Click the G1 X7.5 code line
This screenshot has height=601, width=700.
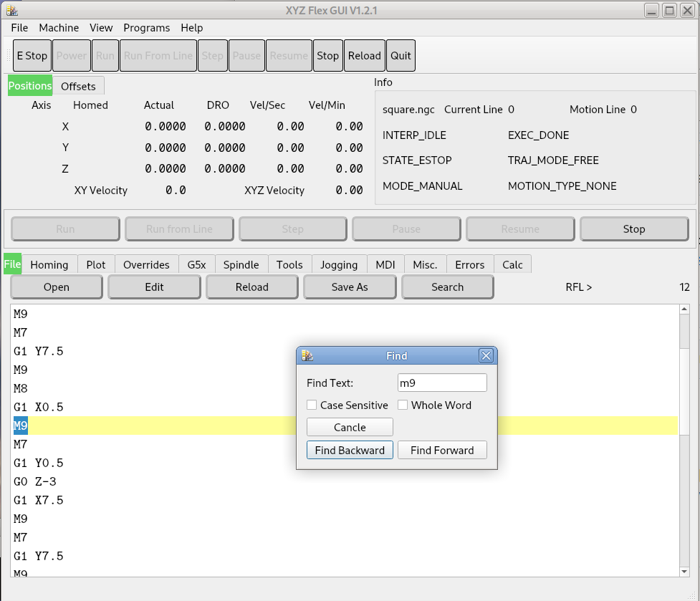click(x=39, y=500)
